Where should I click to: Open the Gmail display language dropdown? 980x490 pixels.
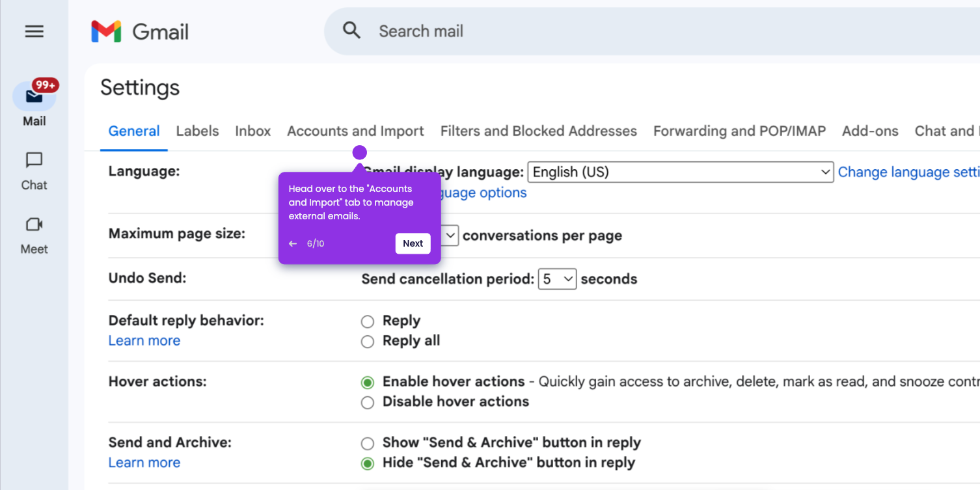pos(680,172)
